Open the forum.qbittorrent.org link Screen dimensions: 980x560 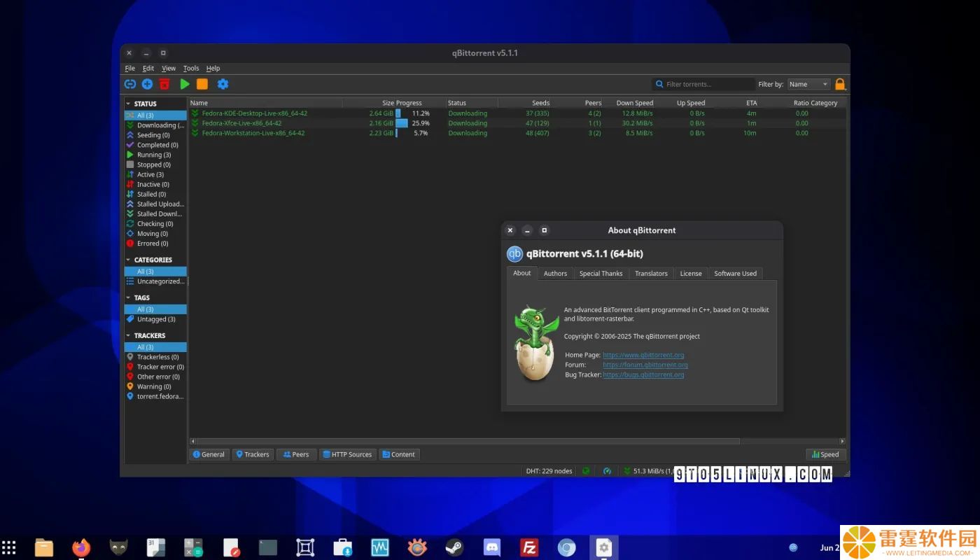pyautogui.click(x=645, y=365)
